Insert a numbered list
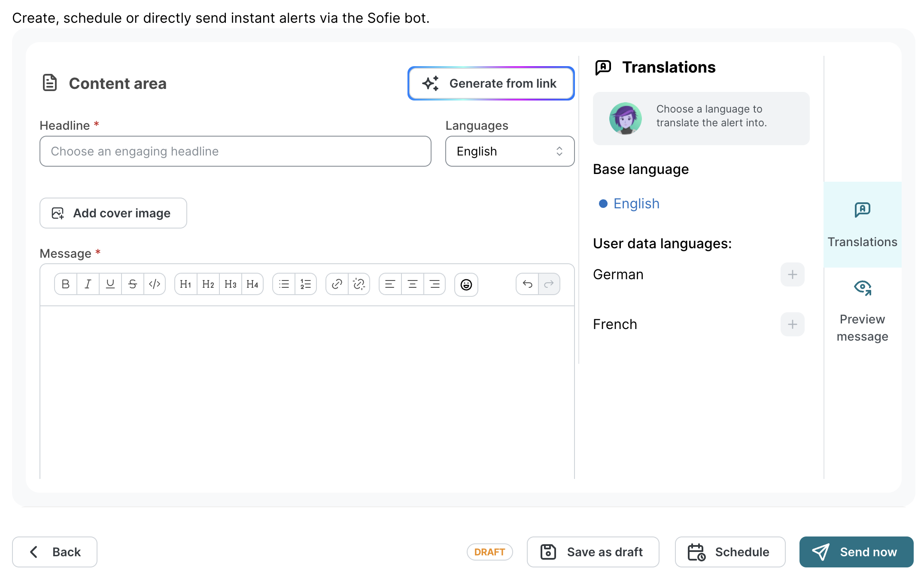924x573 pixels. coord(306,284)
